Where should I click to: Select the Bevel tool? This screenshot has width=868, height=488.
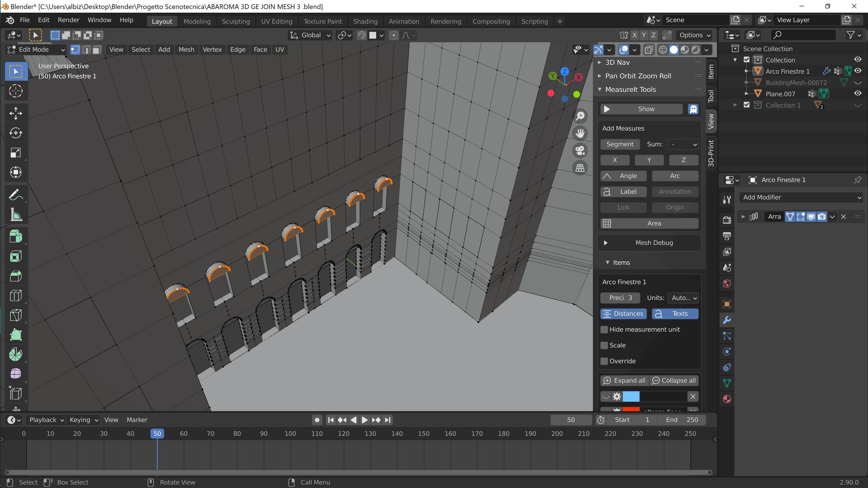(x=16, y=276)
